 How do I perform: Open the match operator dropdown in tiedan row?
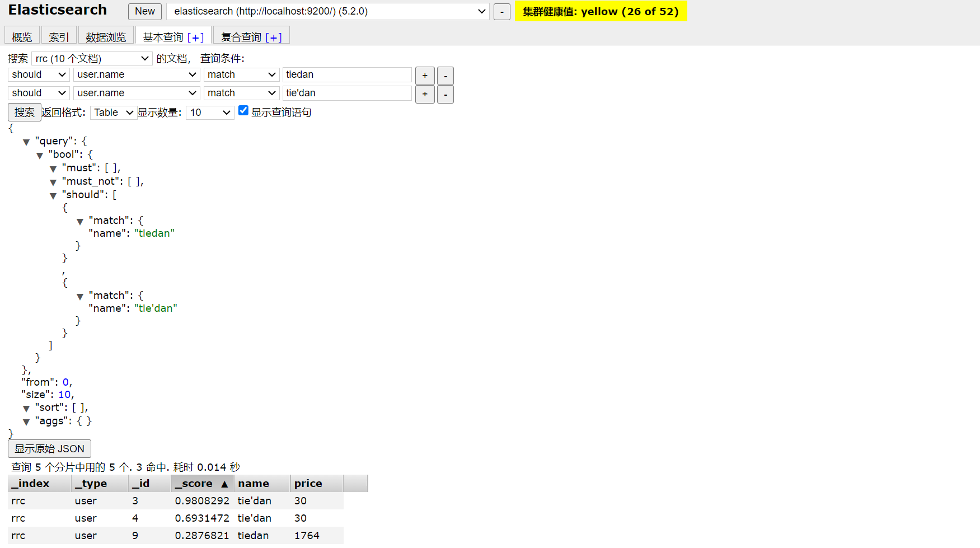pyautogui.click(x=241, y=74)
